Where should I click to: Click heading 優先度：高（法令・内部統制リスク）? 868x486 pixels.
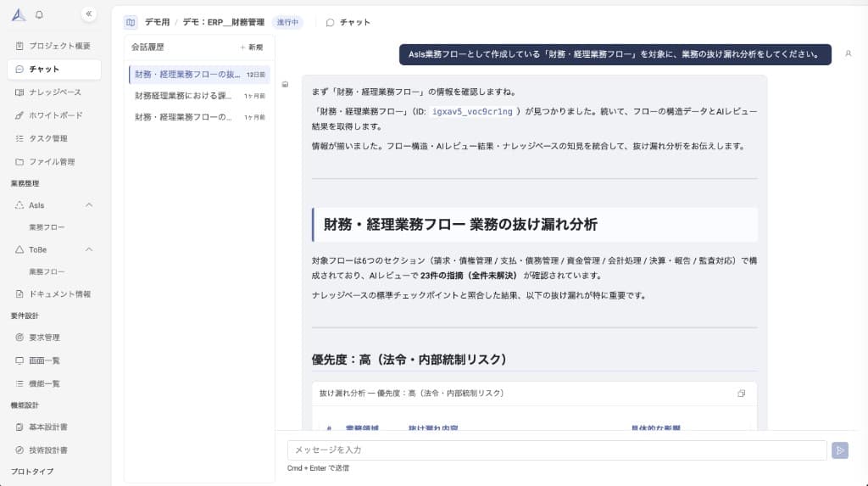409,360
